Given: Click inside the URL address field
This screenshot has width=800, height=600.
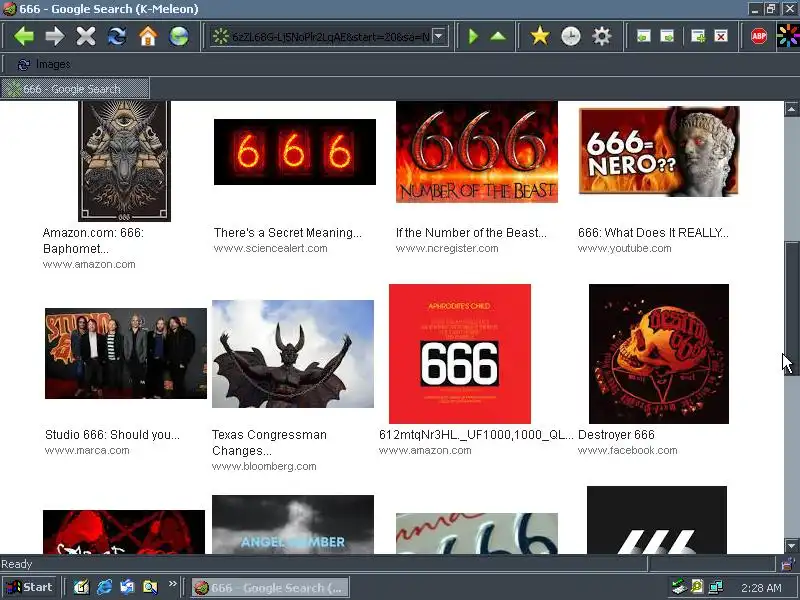Looking at the screenshot, I should click(330, 36).
